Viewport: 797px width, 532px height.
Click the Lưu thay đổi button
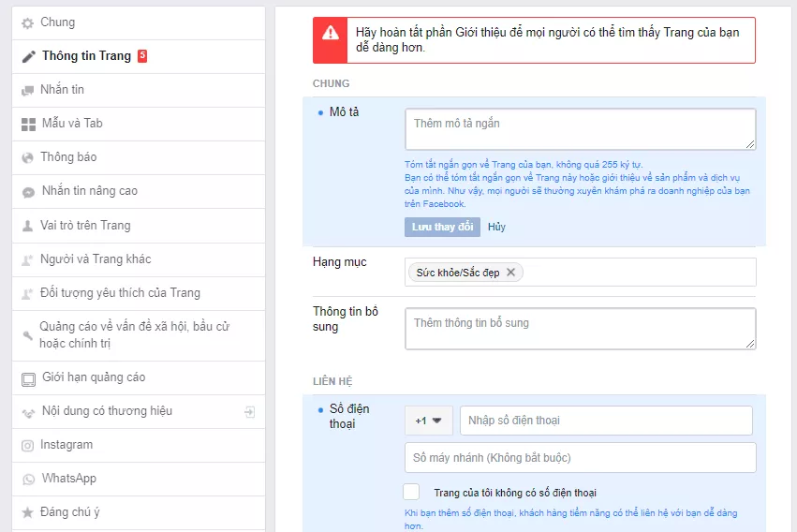point(442,227)
